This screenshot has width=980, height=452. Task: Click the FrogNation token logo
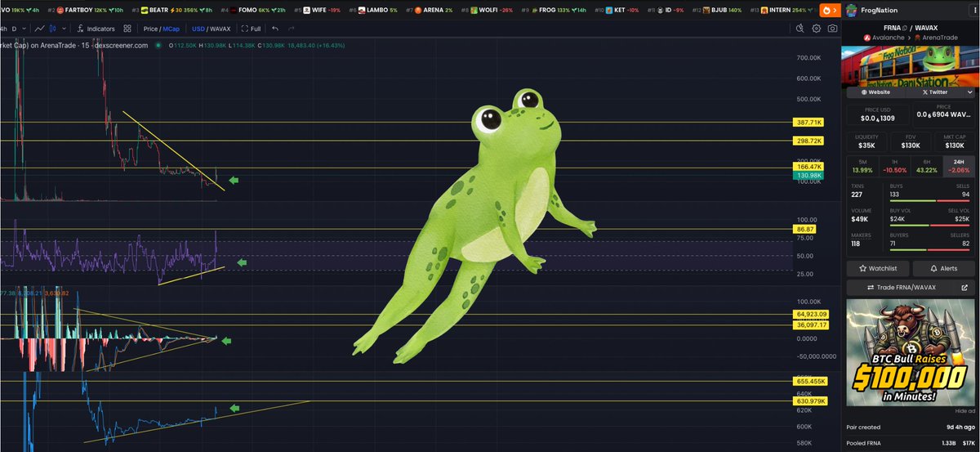(x=853, y=11)
